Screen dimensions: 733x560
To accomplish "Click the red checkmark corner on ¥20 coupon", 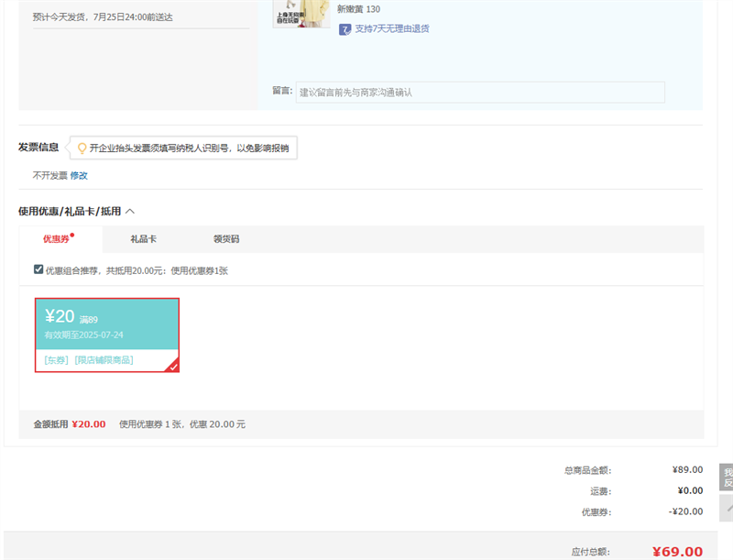I will pyautogui.click(x=173, y=367).
